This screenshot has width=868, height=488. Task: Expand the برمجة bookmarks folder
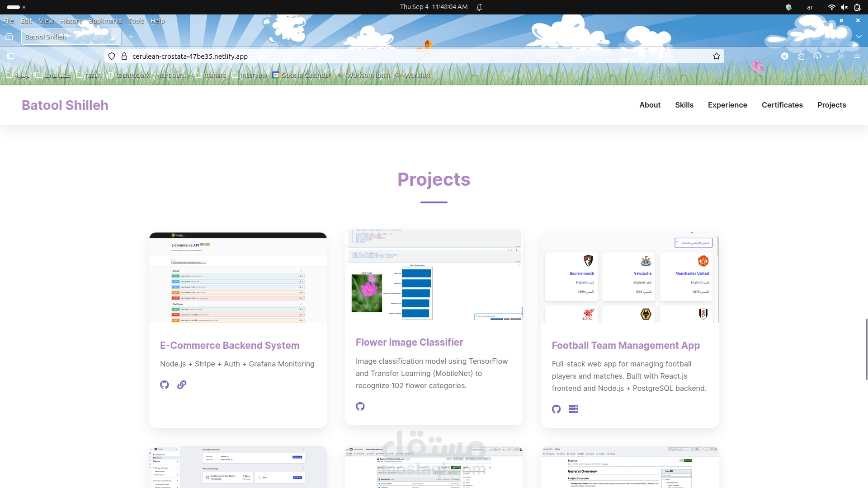click(18, 75)
